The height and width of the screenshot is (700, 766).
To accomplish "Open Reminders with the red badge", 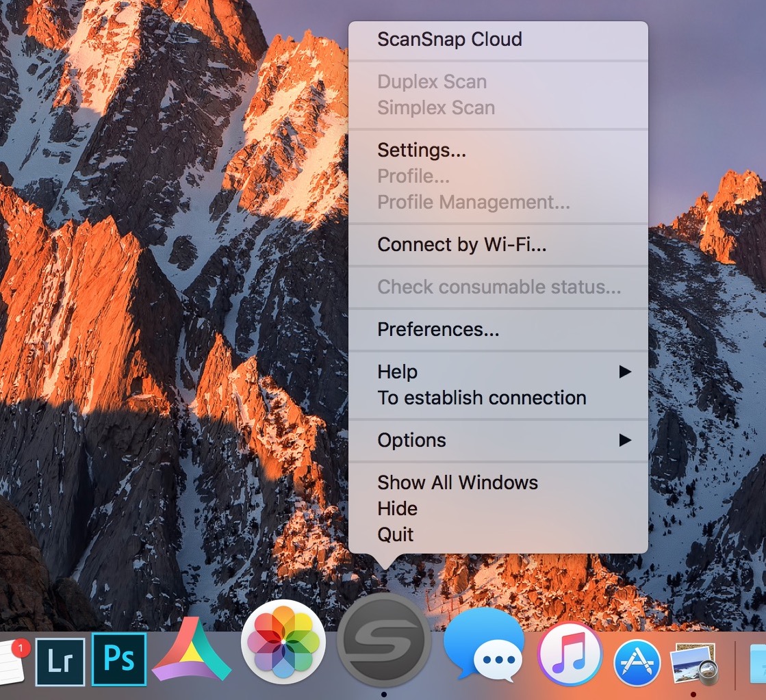I will click(x=12, y=661).
